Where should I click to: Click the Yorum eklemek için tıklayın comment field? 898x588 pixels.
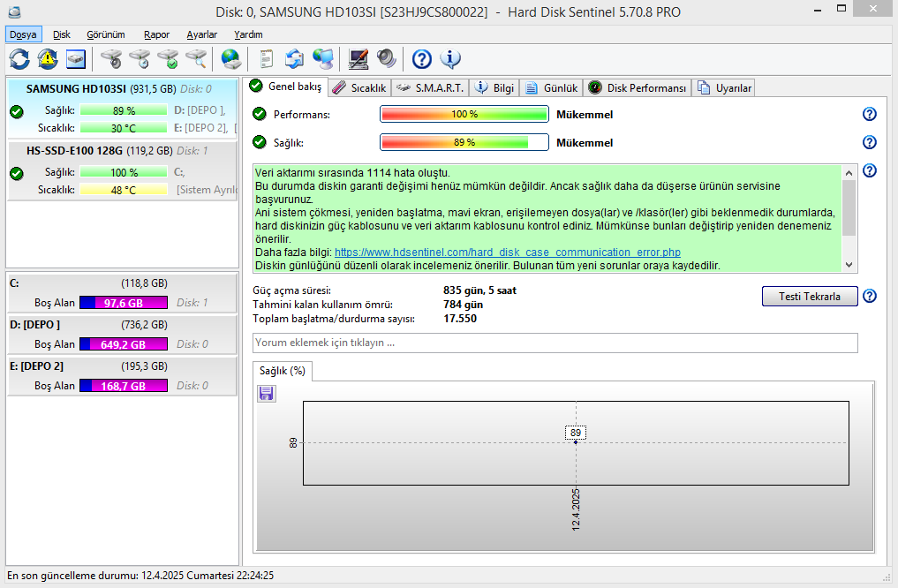click(555, 343)
